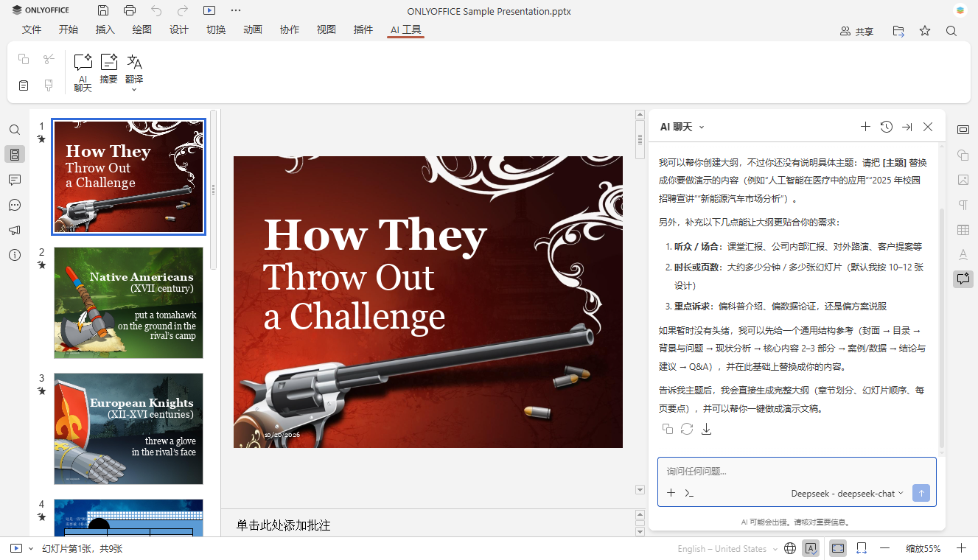Select the European Knights slide thumbnail
978x560 pixels.
128,429
